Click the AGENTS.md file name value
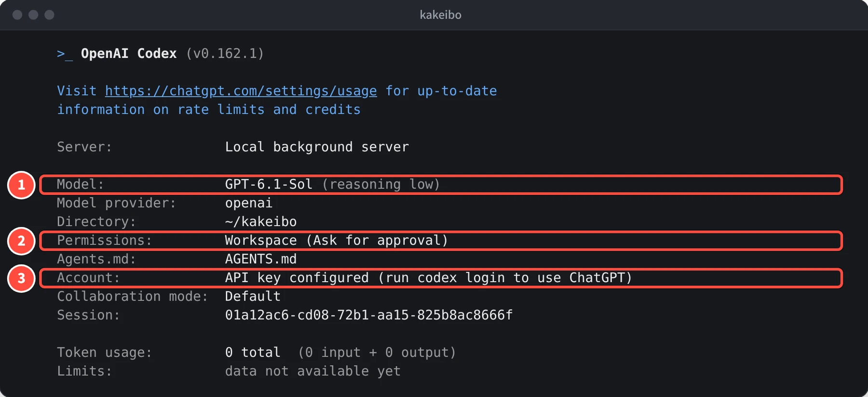 [x=261, y=259]
